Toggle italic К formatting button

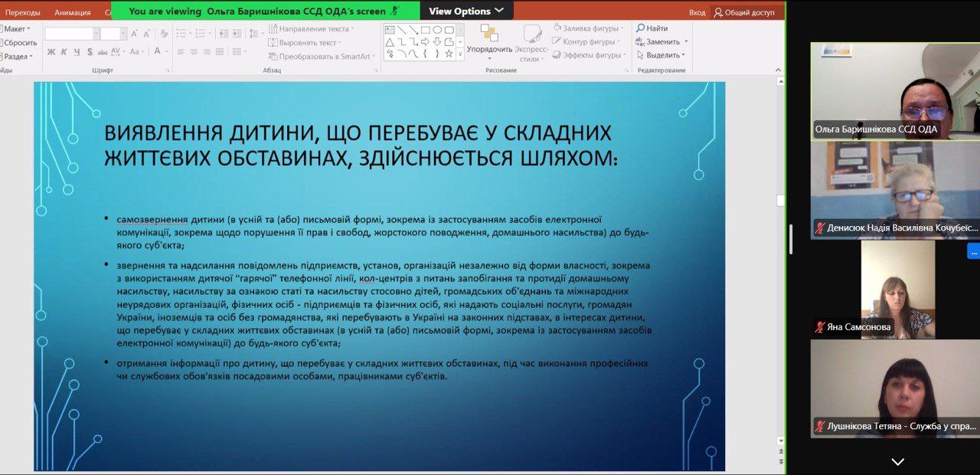tap(64, 52)
